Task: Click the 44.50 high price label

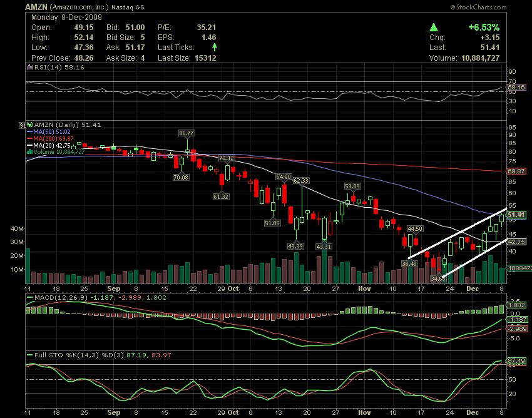Action: [x=415, y=228]
